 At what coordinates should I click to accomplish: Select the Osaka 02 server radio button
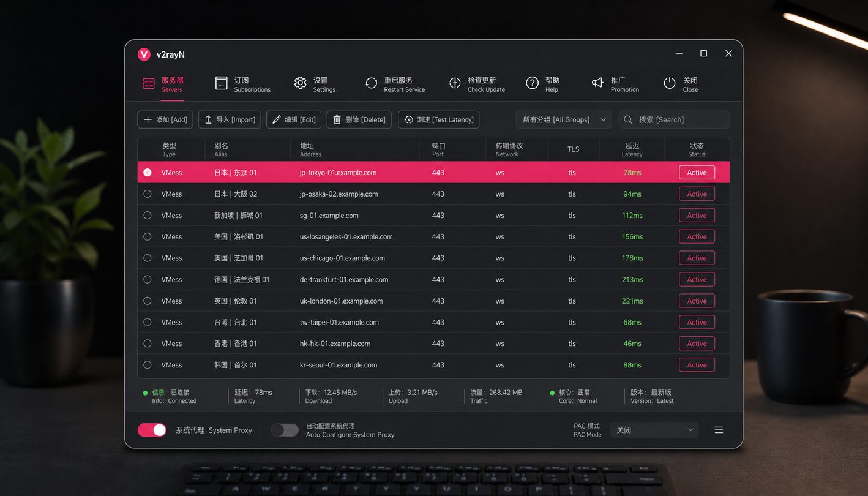(x=148, y=194)
